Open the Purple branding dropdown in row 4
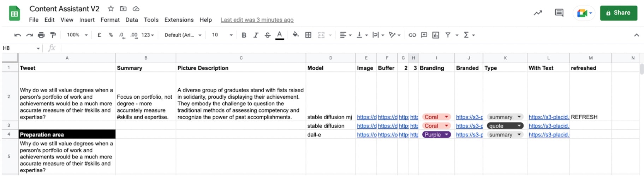Viewport: 644px width, 176px height. (x=436, y=135)
